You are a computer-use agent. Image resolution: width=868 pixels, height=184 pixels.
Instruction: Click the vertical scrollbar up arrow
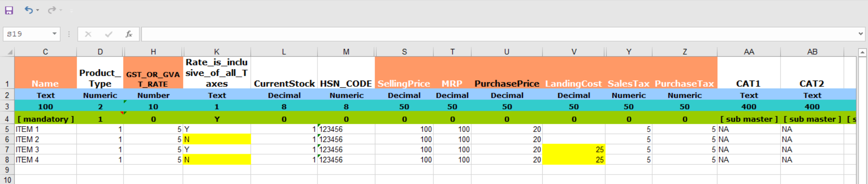(x=862, y=52)
